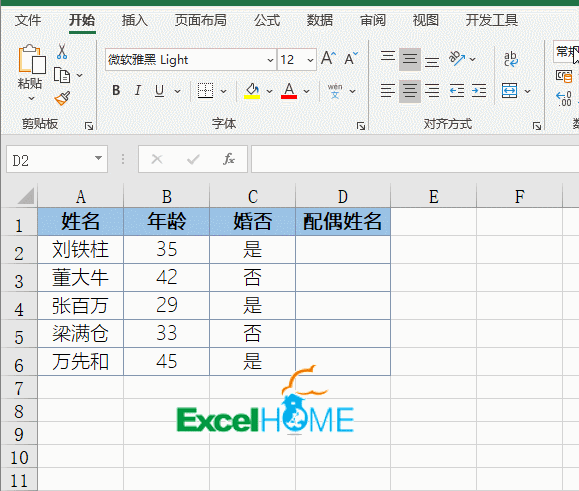Apply yellow fill color
Image resolution: width=579 pixels, height=491 pixels.
coord(252,91)
